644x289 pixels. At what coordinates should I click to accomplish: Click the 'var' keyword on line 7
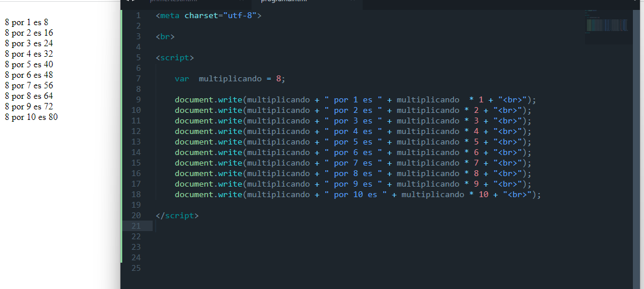[182, 79]
